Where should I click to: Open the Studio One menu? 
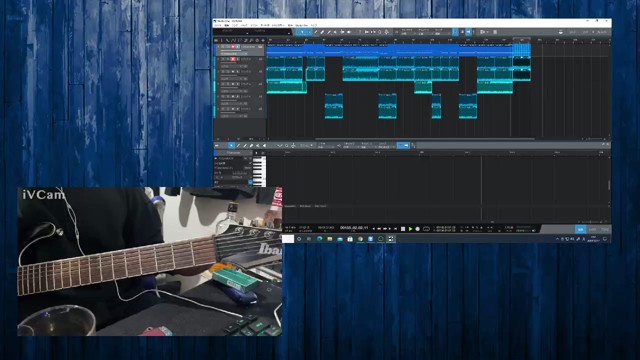pos(301,25)
